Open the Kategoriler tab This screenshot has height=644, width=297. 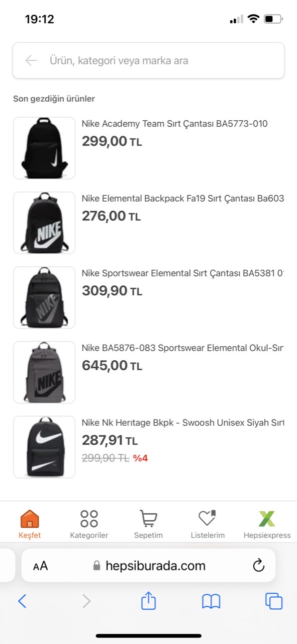click(89, 524)
